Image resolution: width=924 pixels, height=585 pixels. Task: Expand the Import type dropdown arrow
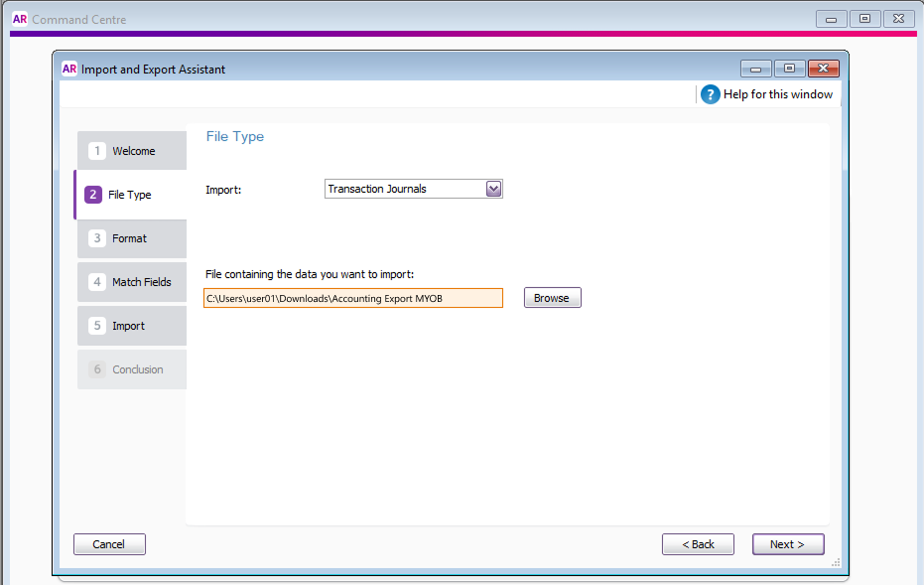click(x=493, y=189)
